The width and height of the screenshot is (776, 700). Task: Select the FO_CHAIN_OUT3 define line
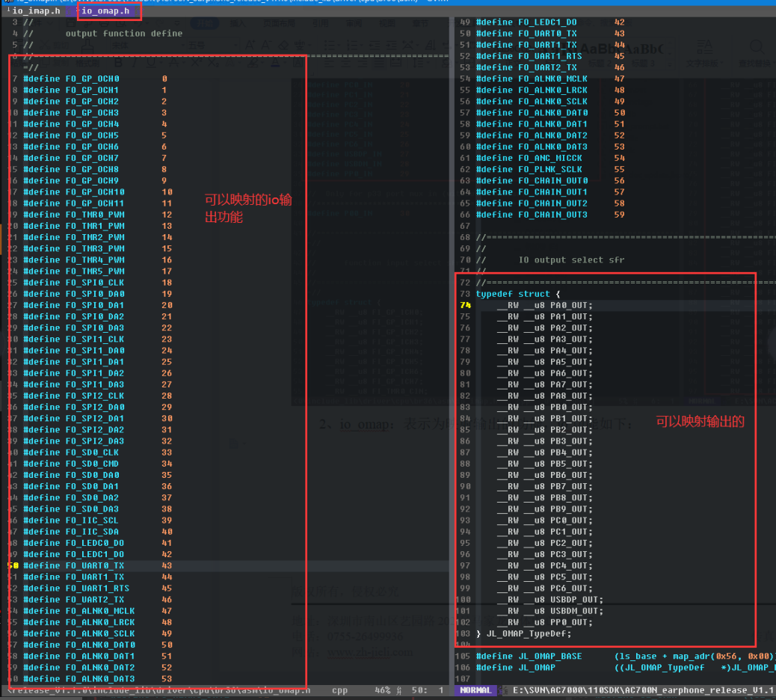click(x=550, y=215)
